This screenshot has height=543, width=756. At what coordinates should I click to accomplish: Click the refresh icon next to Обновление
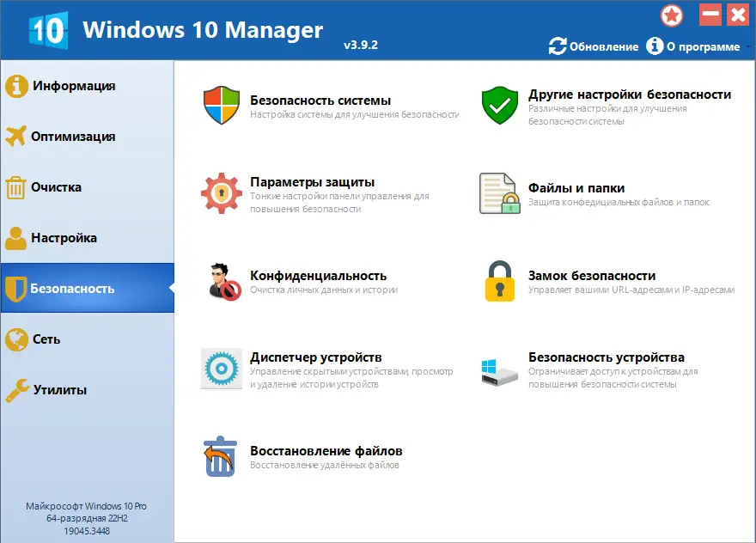(558, 46)
